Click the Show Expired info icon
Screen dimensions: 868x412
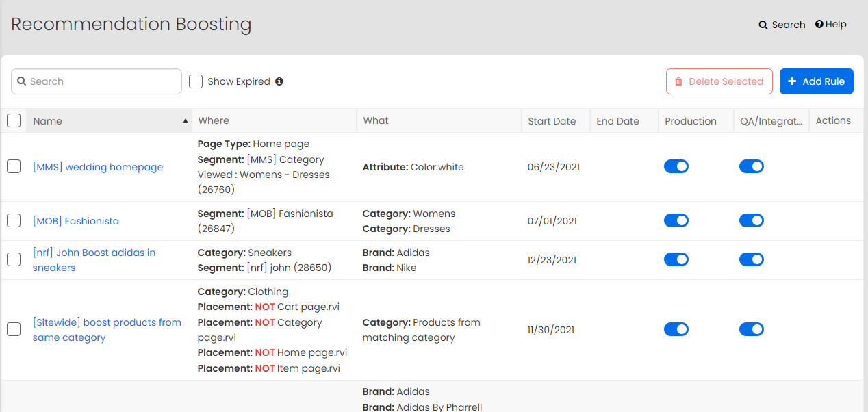pos(279,81)
